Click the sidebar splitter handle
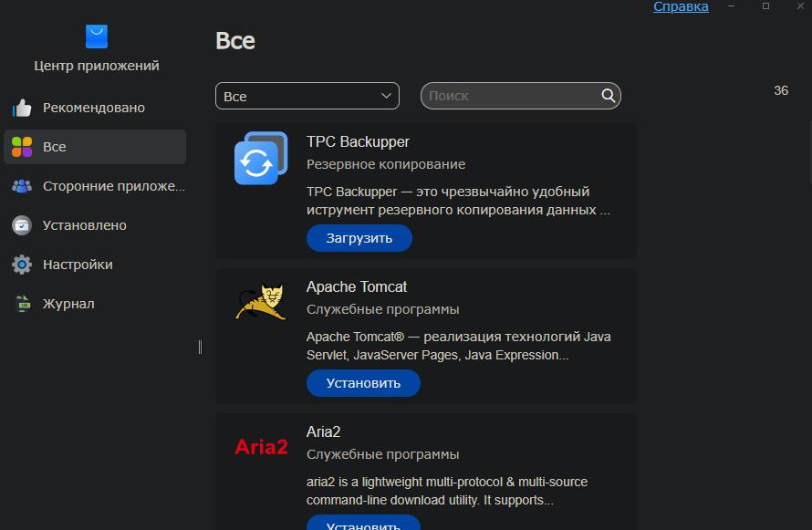This screenshot has height=530, width=812. point(200,347)
